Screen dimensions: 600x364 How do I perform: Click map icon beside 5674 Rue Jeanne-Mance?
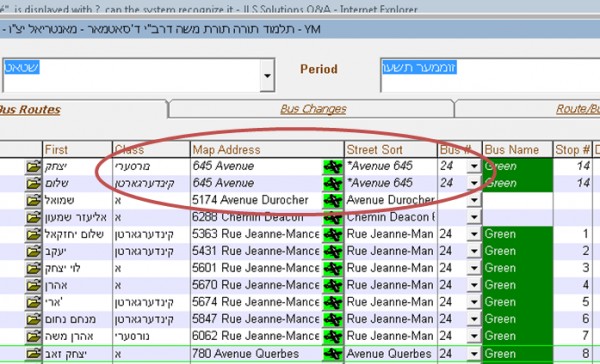pyautogui.click(x=333, y=302)
